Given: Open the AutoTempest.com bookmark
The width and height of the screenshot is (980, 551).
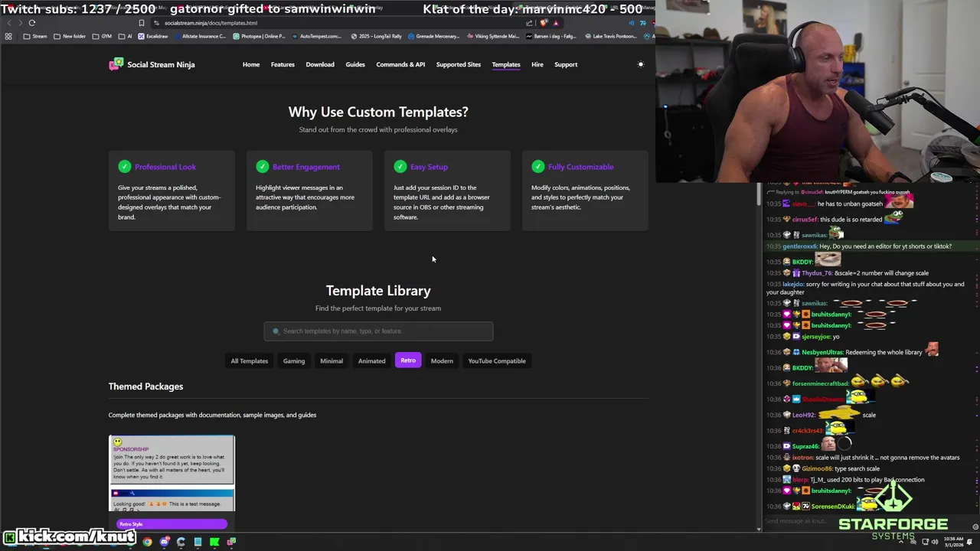Looking at the screenshot, I should (x=318, y=36).
